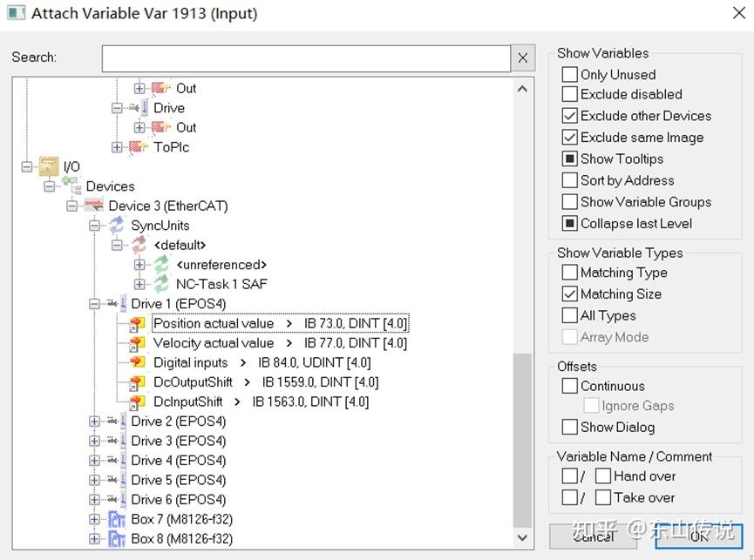Collapse the Drive 1 (EPOS4) branch

tap(96, 303)
